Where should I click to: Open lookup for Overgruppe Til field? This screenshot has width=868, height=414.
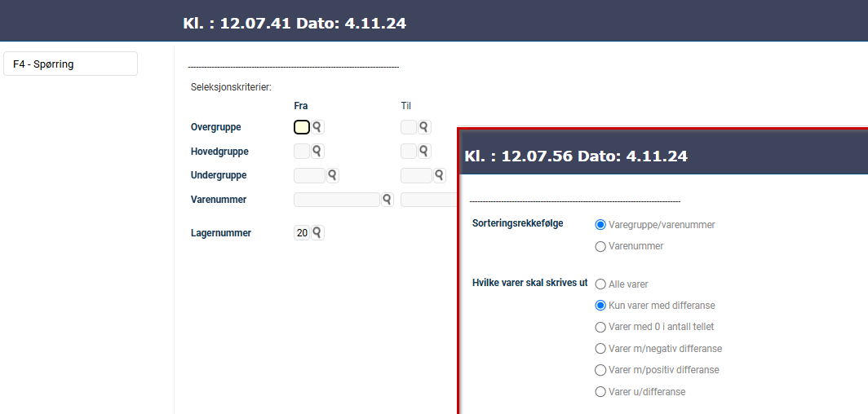pyautogui.click(x=424, y=127)
